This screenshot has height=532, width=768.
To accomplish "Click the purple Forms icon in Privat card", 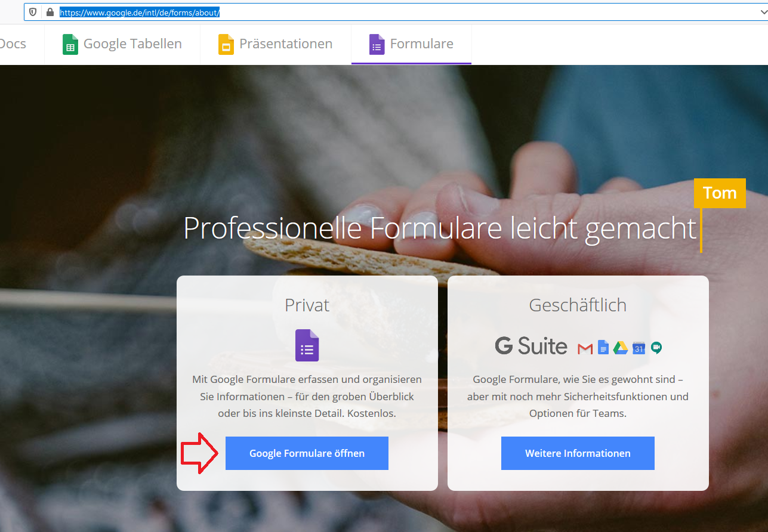I will pyautogui.click(x=307, y=345).
